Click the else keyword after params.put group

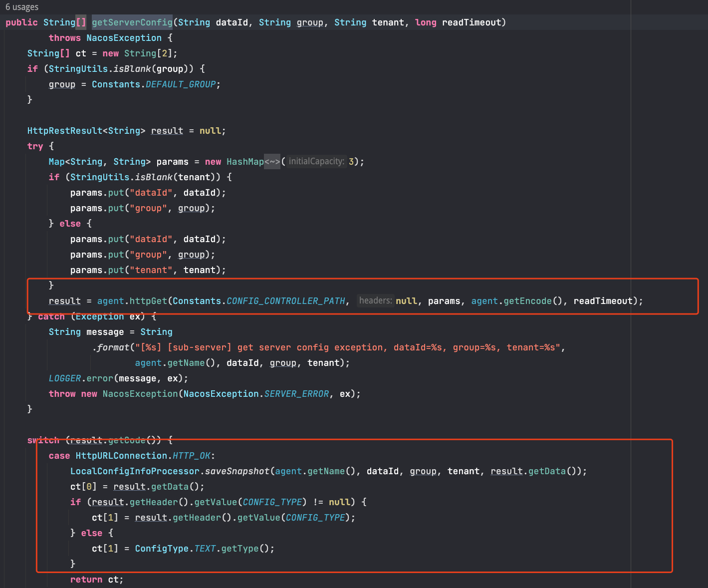[70, 224]
